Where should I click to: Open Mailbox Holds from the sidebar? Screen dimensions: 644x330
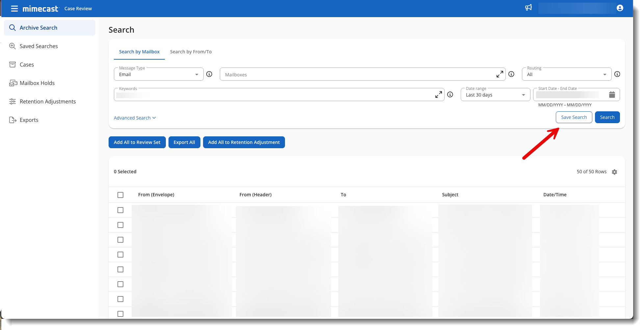pos(37,83)
